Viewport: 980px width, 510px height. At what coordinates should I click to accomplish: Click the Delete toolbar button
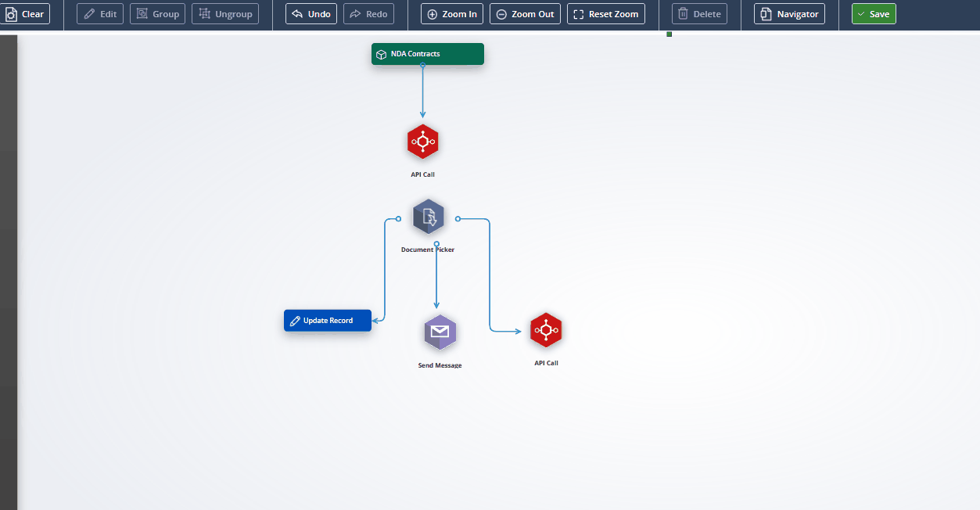coord(699,14)
